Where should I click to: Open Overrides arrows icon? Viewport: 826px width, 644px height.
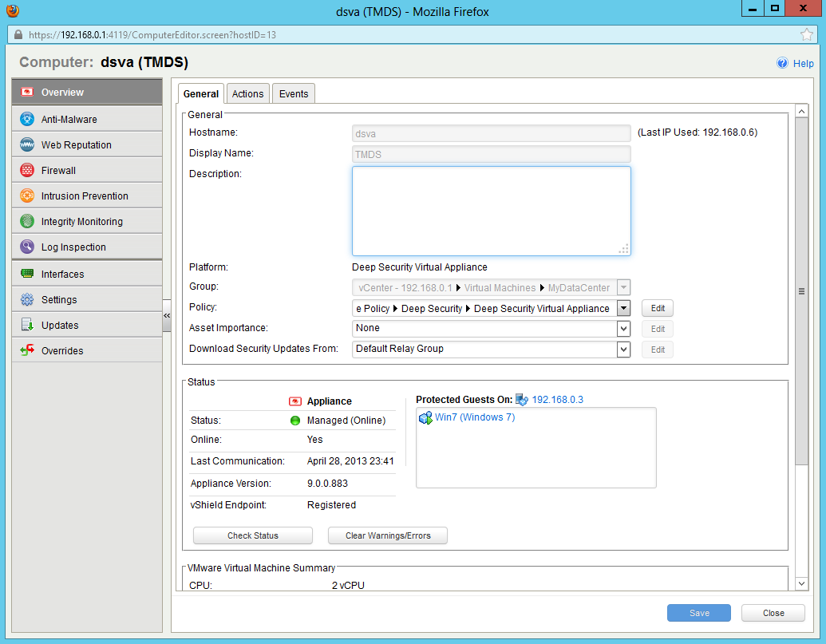27,350
